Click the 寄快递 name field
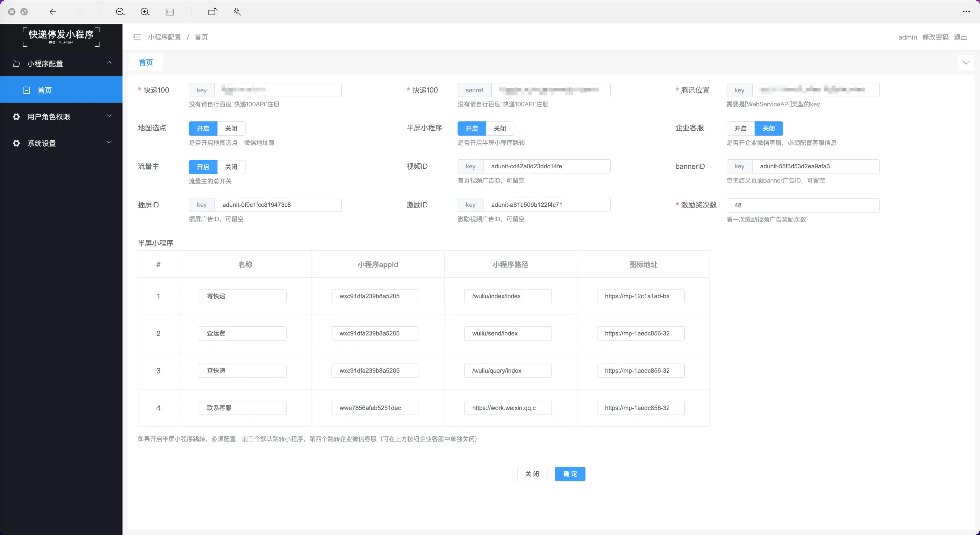980x535 pixels. 242,296
